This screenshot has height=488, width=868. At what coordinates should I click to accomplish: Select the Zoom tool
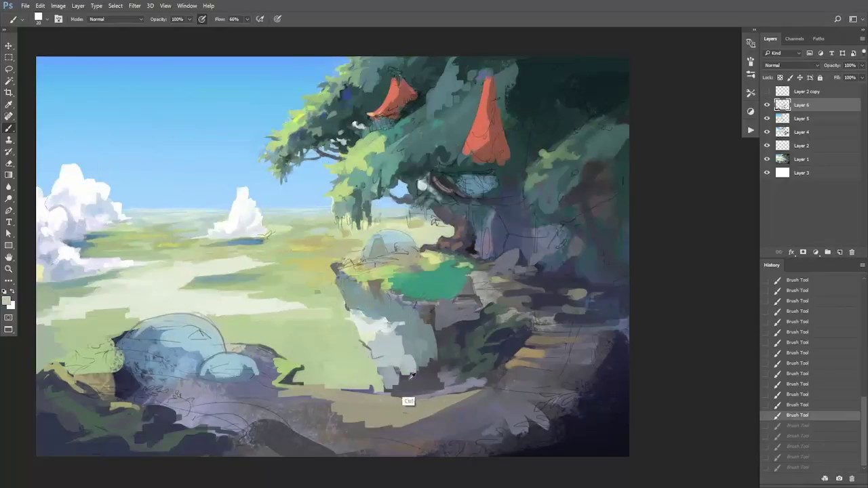9,269
